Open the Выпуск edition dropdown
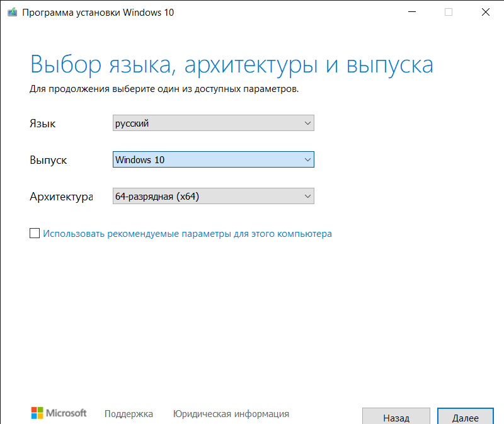The width and height of the screenshot is (504, 424). 214,159
